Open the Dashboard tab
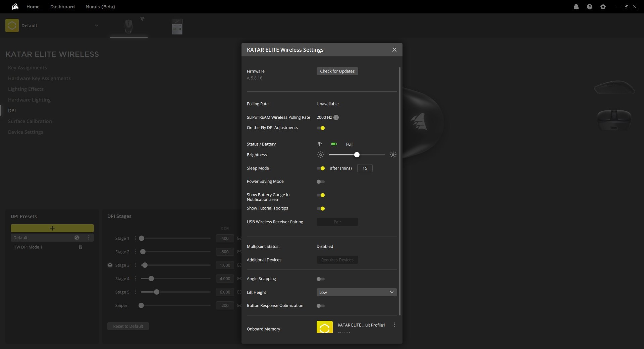 click(62, 7)
